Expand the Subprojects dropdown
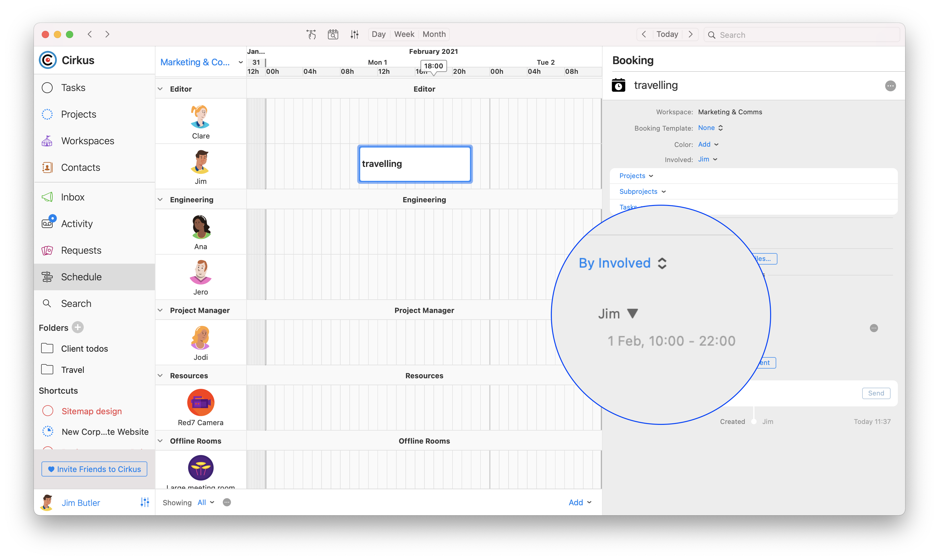This screenshot has width=939, height=560. [x=642, y=191]
